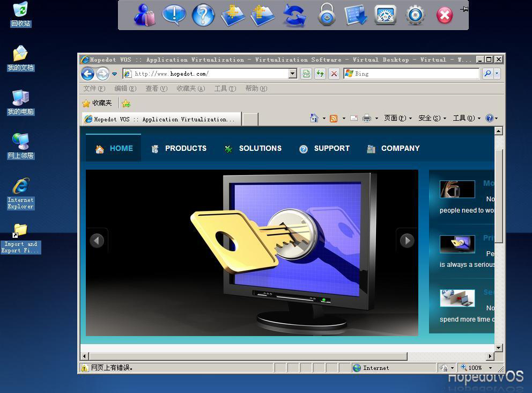The image size is (532, 393).
Task: Click the exclamation speech bubble icon
Action: click(x=174, y=15)
